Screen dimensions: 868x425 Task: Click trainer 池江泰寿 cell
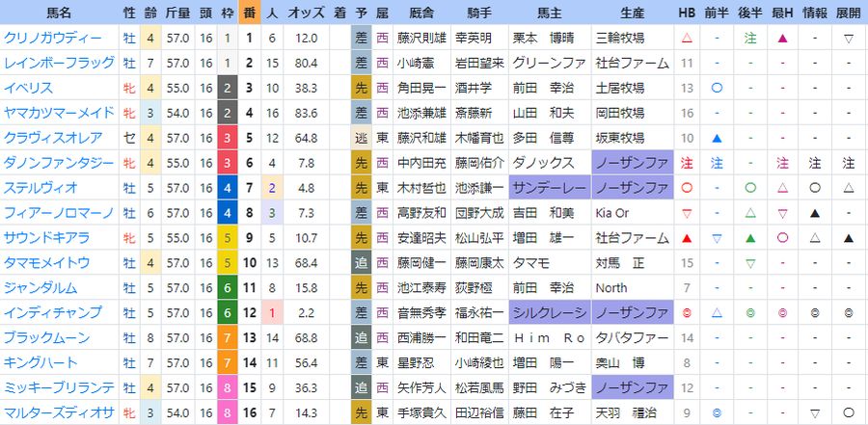pos(421,288)
